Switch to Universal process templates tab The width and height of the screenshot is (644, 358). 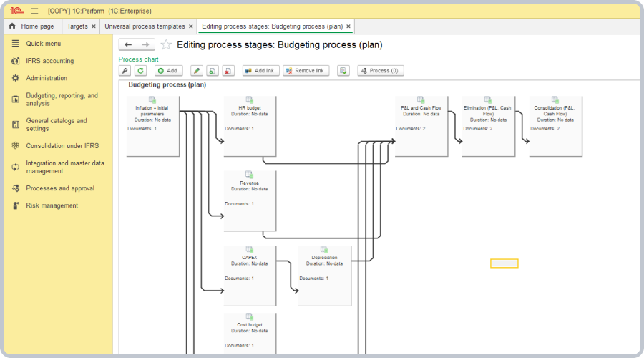click(144, 26)
